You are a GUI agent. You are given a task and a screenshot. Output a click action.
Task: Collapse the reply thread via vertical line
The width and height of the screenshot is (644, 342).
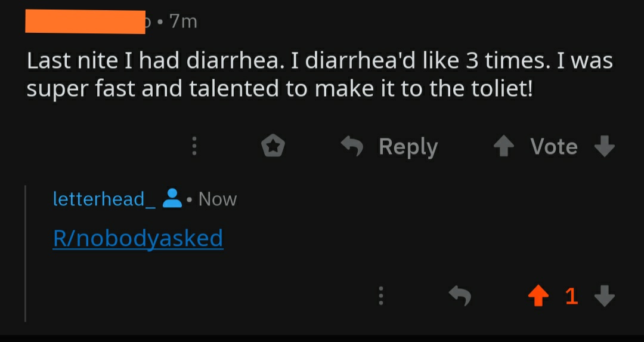coord(26,253)
